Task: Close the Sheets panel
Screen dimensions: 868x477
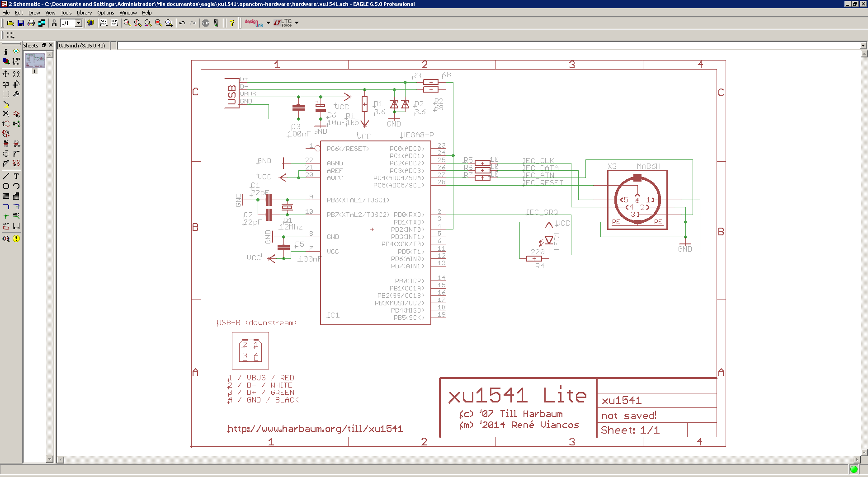Action: (51, 45)
